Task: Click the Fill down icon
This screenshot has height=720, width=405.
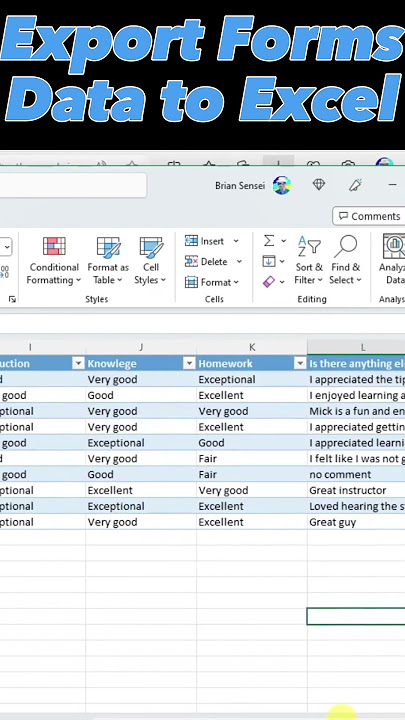Action: 269,261
